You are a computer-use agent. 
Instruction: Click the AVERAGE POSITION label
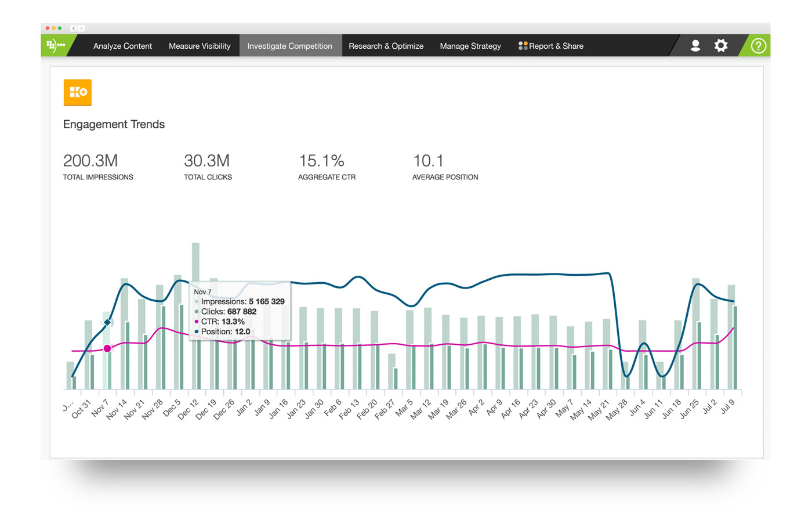[445, 177]
